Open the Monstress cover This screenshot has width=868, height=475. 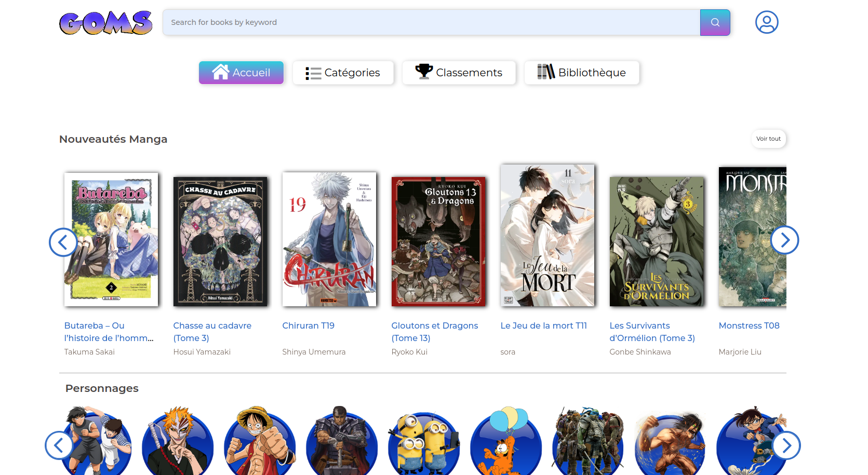(753, 237)
